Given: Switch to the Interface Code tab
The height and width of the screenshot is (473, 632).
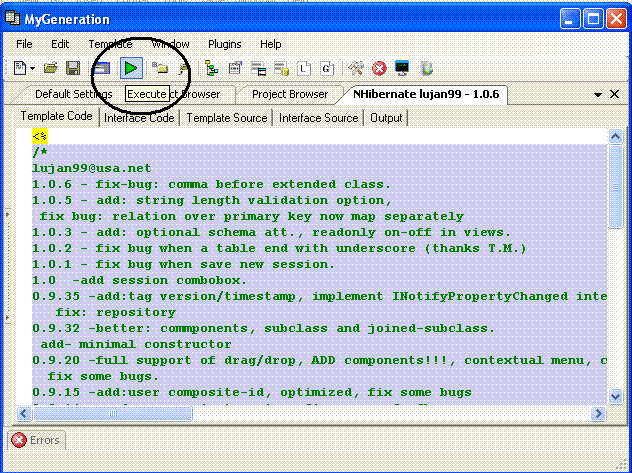Looking at the screenshot, I should [x=139, y=118].
